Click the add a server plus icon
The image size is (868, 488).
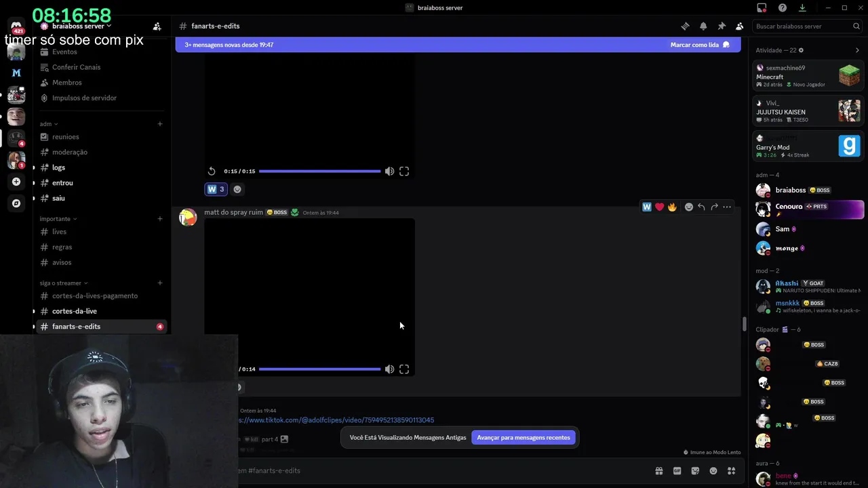coord(16,182)
